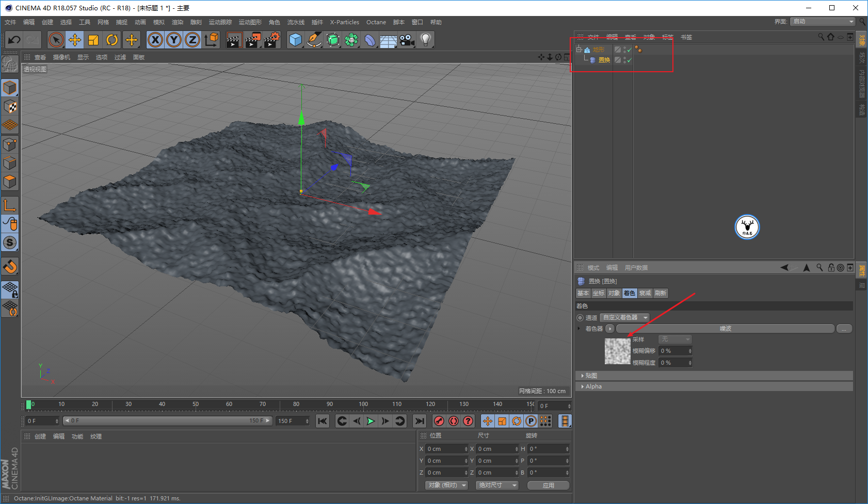Open the 采样 sampling dropdown
The width and height of the screenshot is (868, 504).
pos(674,339)
